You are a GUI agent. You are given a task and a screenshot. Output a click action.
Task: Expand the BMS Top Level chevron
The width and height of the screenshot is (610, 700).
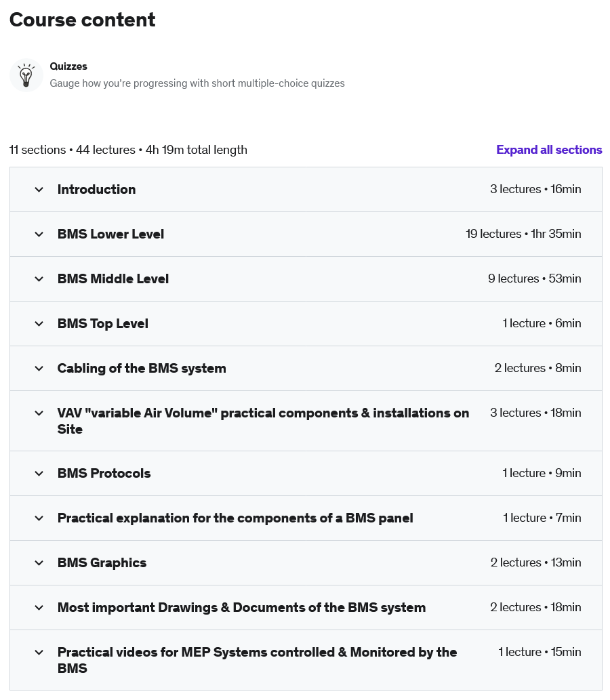pos(39,324)
